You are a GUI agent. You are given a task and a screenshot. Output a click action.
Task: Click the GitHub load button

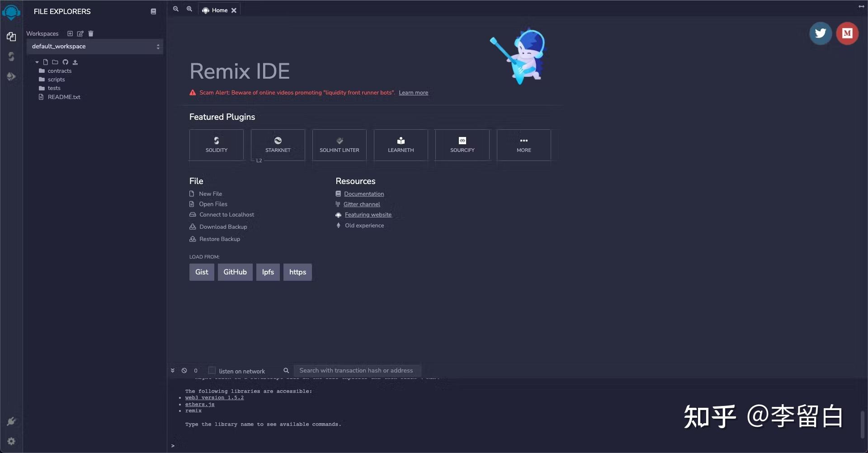tap(235, 272)
